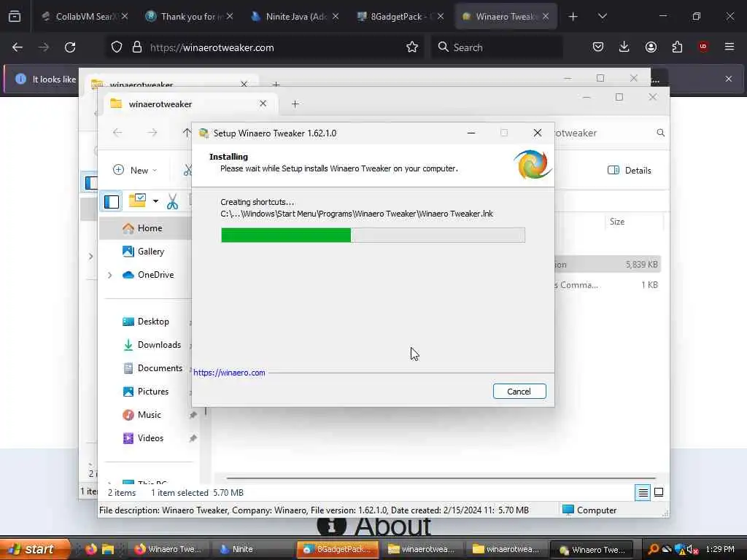
Task: Open Pictures in Explorer sidebar
Action: [x=145, y=392]
